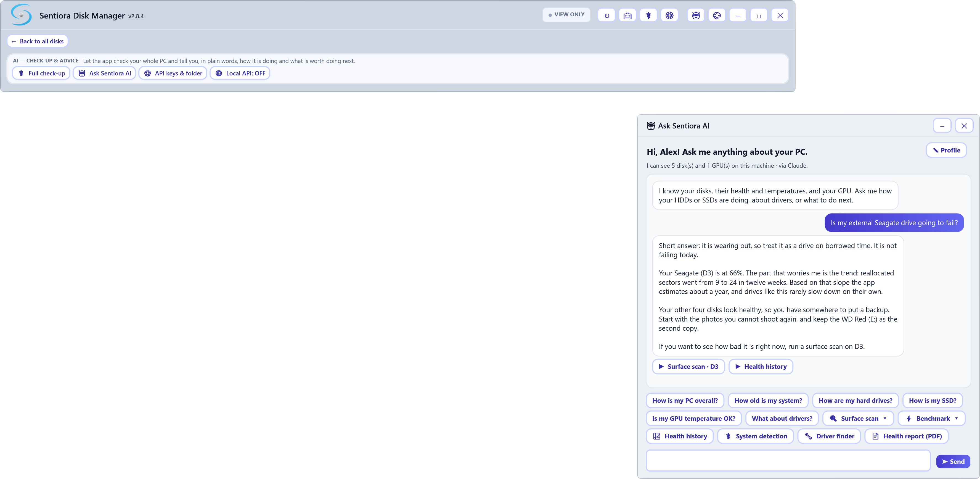Run the Full check-up
980x479 pixels.
[41, 73]
